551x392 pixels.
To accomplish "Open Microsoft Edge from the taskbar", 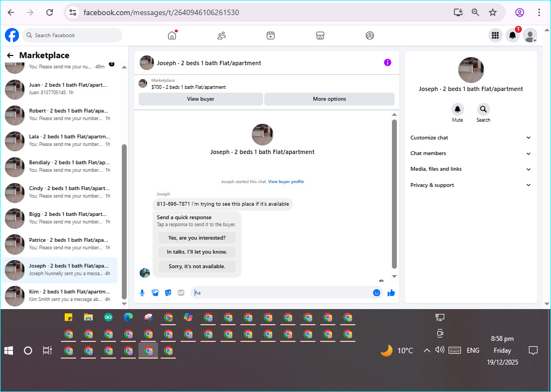I will pos(128,318).
